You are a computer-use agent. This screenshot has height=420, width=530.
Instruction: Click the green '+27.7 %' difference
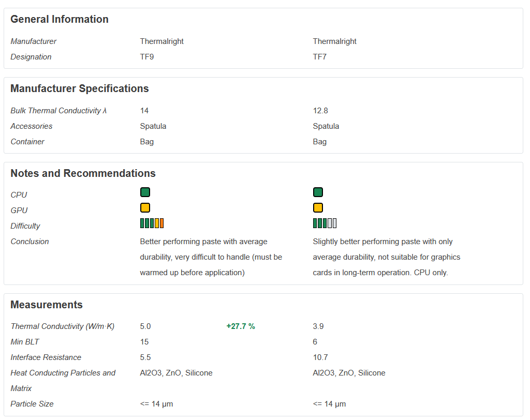(241, 326)
